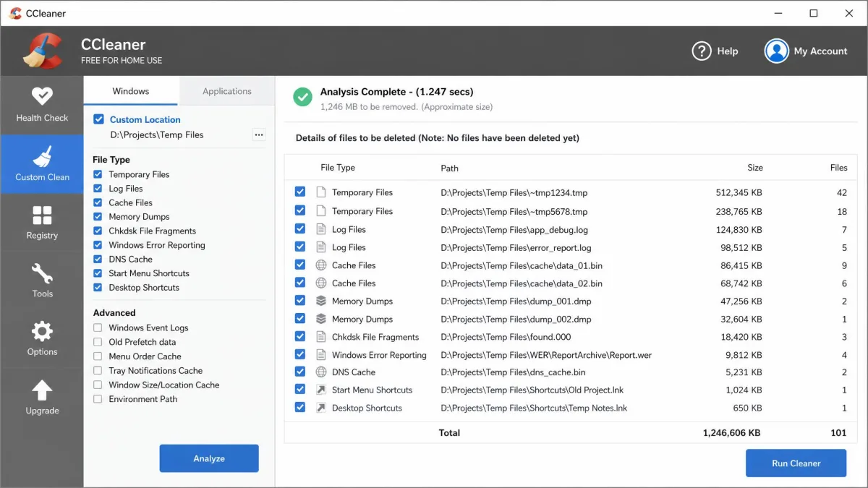Image resolution: width=868 pixels, height=488 pixels.
Task: Click the D:\Projects\Temp Files location path
Action: [x=157, y=134]
